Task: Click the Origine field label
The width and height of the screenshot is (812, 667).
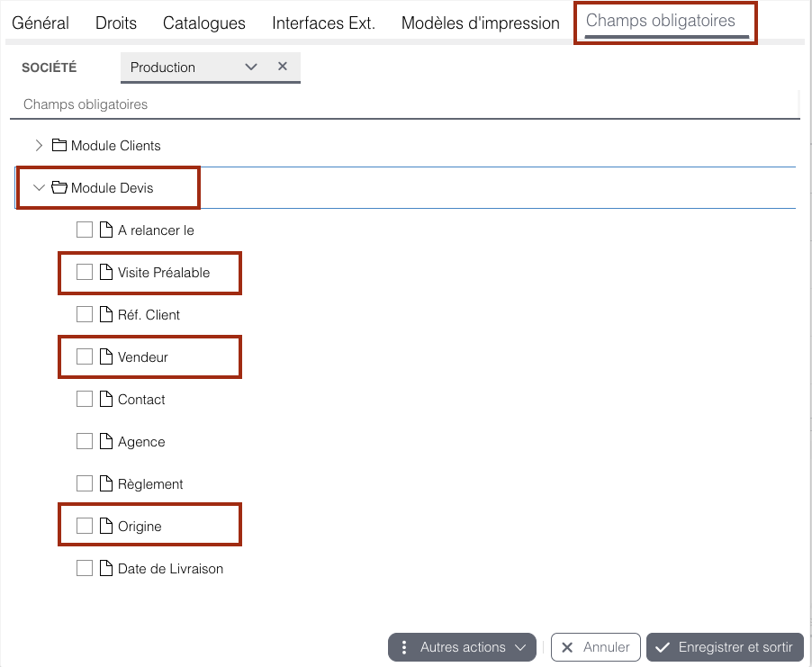Action: (x=140, y=527)
